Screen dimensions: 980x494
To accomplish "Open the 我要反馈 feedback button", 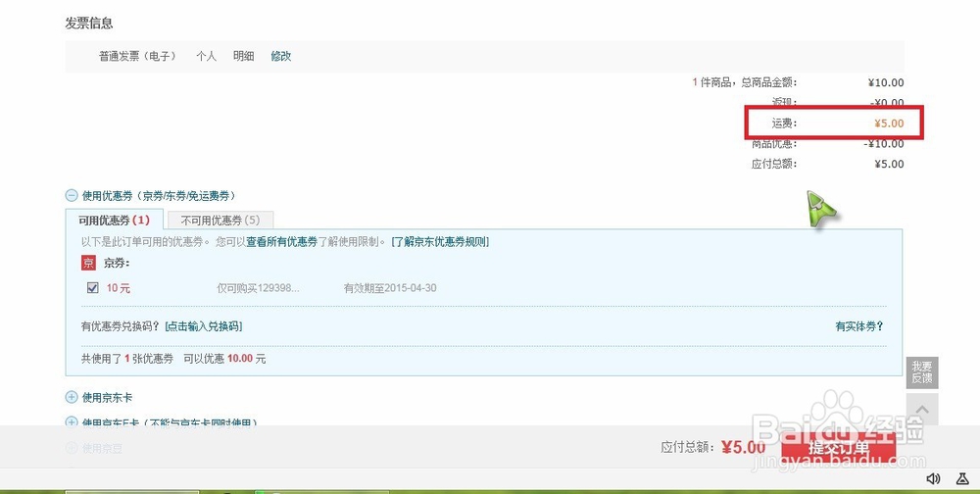I will (x=922, y=372).
